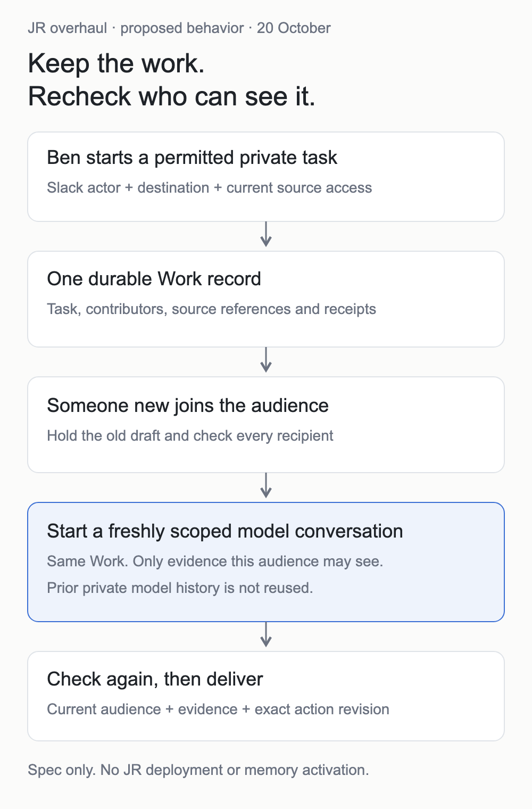
Task: Click 'Task, contributors, source references and receipts'
Action: (x=212, y=309)
